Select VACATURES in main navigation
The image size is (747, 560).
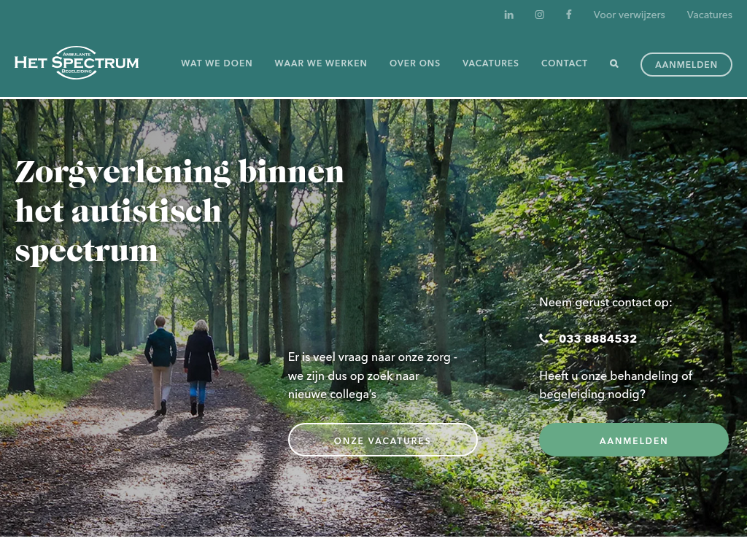pyautogui.click(x=490, y=63)
